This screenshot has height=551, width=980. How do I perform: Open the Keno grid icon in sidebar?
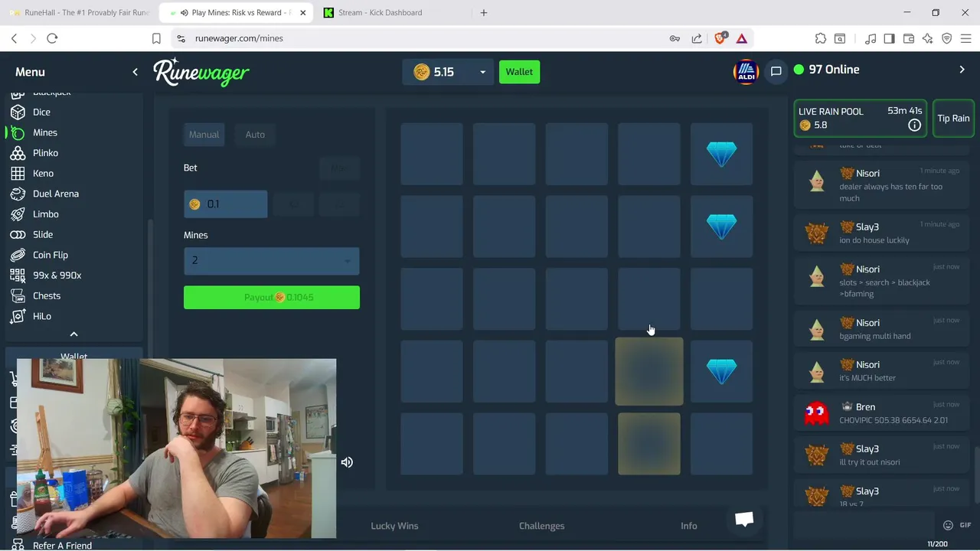(x=18, y=174)
